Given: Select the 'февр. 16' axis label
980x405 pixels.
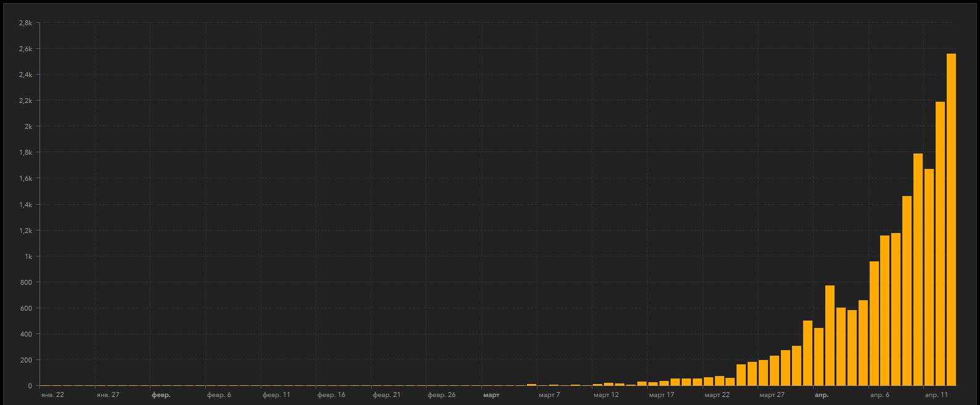Looking at the screenshot, I should pyautogui.click(x=332, y=395).
